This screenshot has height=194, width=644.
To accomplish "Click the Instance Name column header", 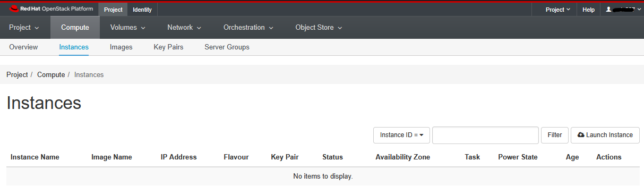I will coord(35,157).
